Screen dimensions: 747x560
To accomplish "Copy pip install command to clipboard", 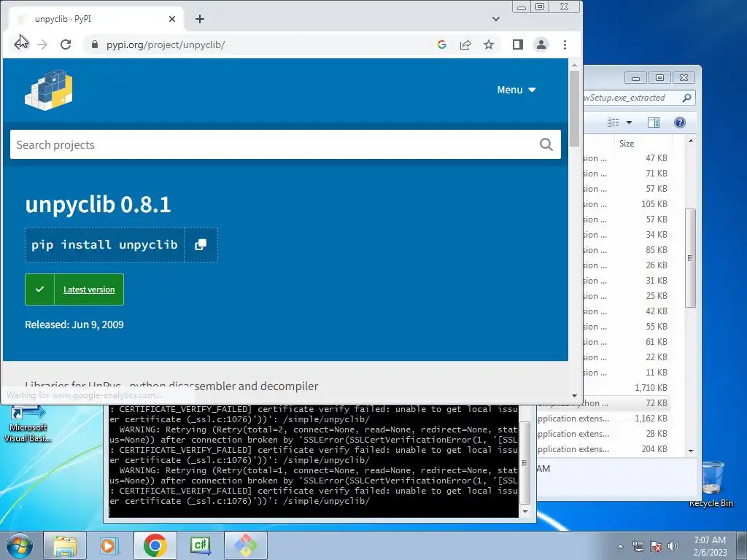I will point(201,244).
